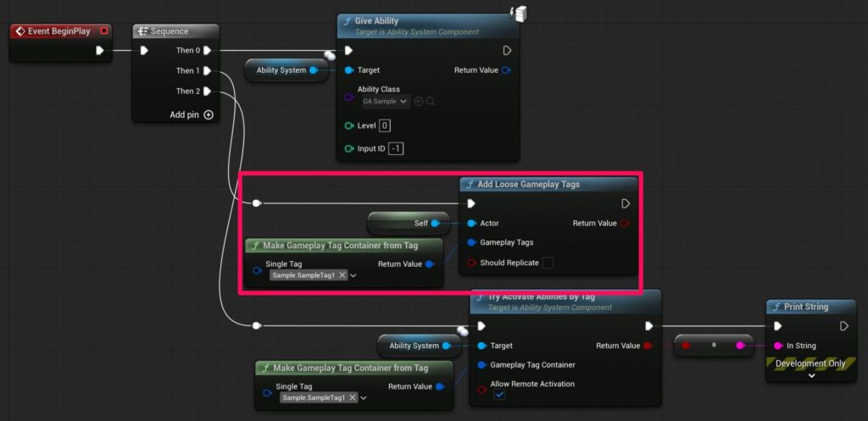This screenshot has width=868, height=421.
Task: Click the Level value input field
Action: coord(384,126)
